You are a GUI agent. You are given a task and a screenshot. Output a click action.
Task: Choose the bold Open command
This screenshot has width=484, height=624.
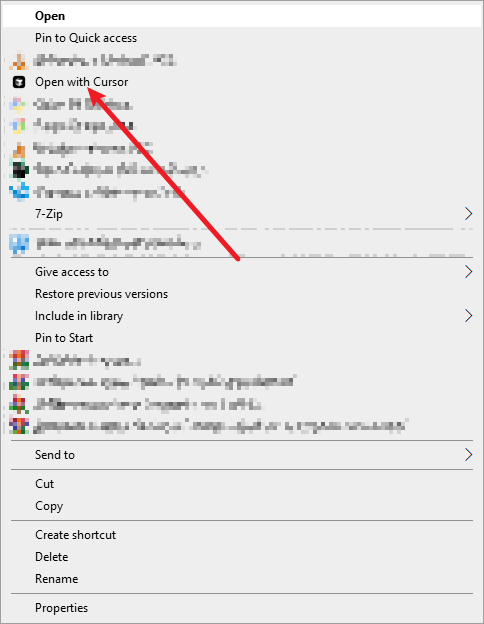pos(242,16)
